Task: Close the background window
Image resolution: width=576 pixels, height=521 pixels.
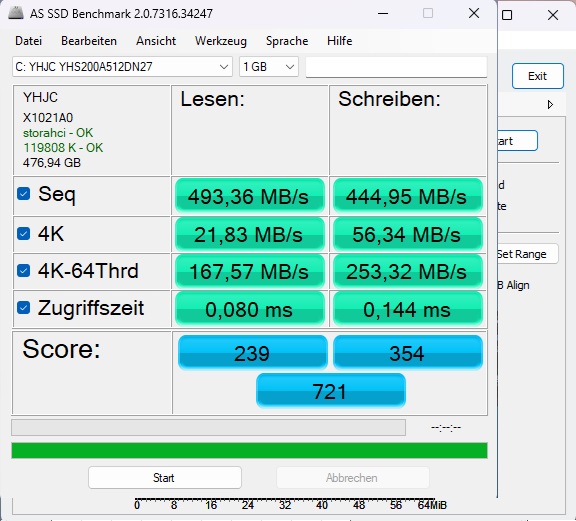Action: [x=552, y=15]
